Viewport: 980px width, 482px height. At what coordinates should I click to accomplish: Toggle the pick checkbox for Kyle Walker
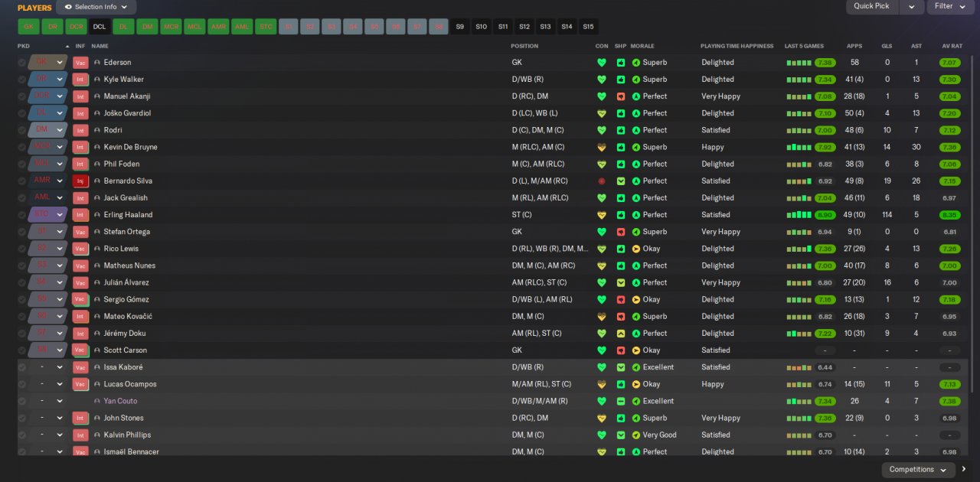pos(21,80)
